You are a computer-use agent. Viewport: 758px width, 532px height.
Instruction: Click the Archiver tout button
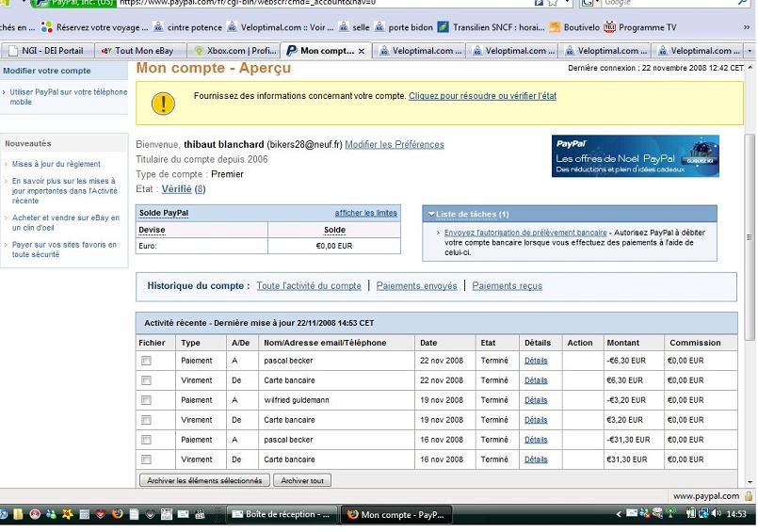[x=302, y=480]
